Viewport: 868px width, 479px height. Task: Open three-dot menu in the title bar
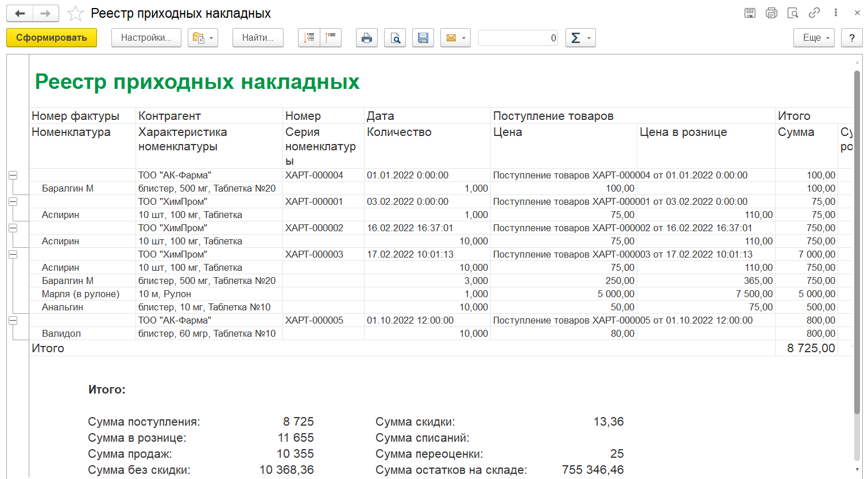pos(836,13)
